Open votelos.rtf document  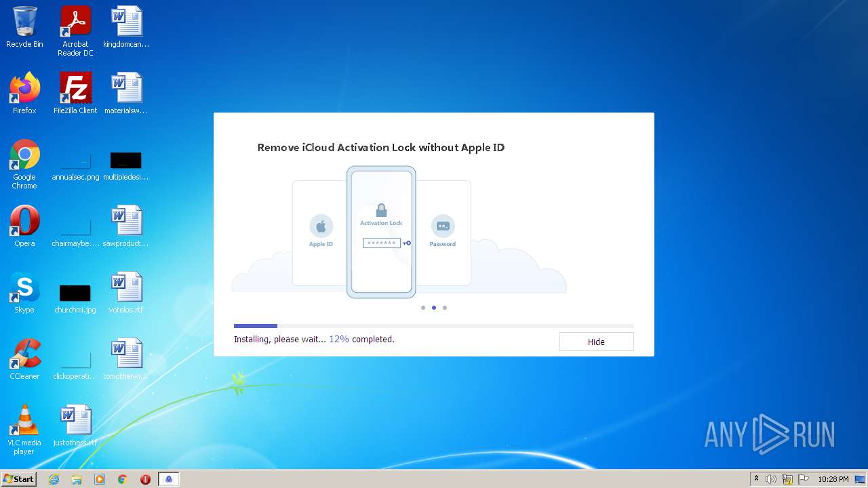126,293
